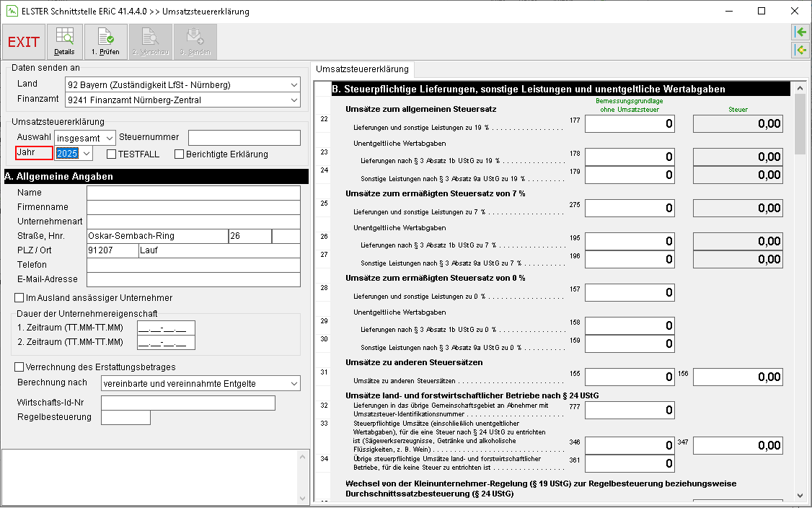Click the Steuernummer input field

coord(244,137)
